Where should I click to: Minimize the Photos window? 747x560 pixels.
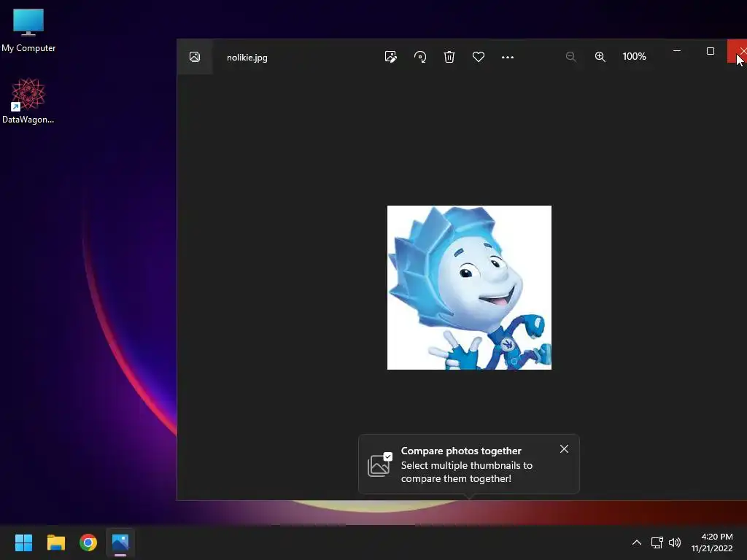pyautogui.click(x=676, y=50)
